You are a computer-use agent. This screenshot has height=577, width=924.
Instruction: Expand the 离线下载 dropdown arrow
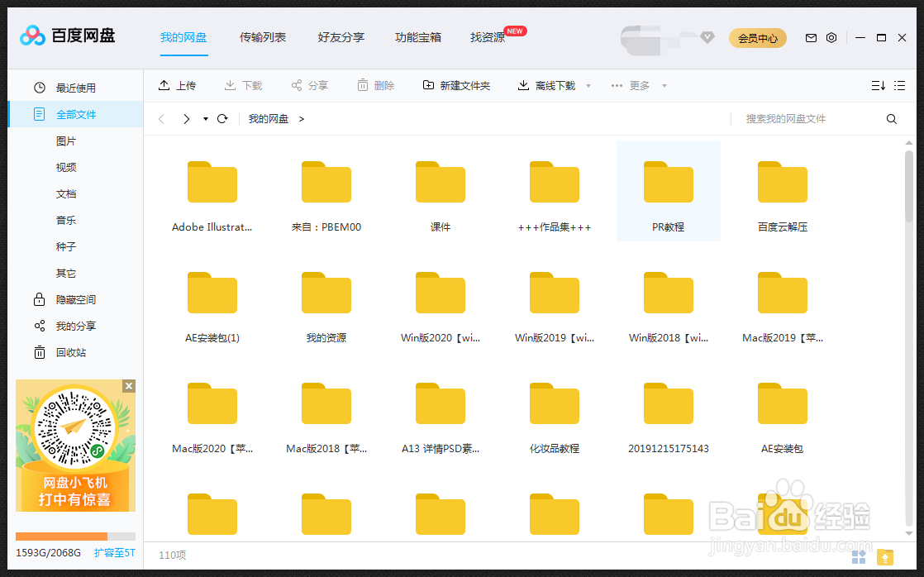(x=587, y=85)
